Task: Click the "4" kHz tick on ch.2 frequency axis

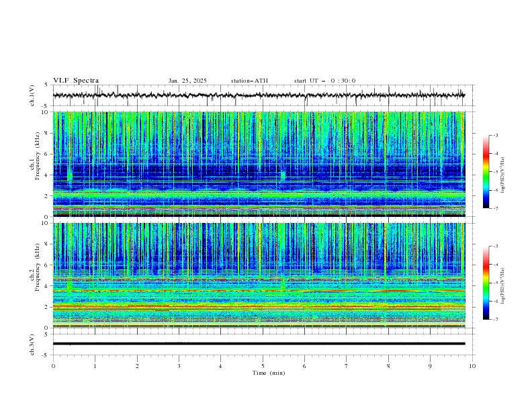Action: point(48,286)
